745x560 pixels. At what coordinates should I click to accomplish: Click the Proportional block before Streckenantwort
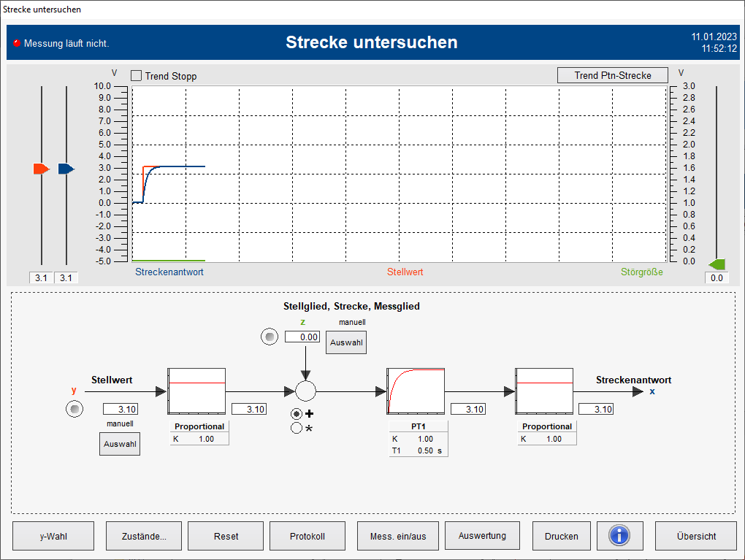tap(544, 391)
